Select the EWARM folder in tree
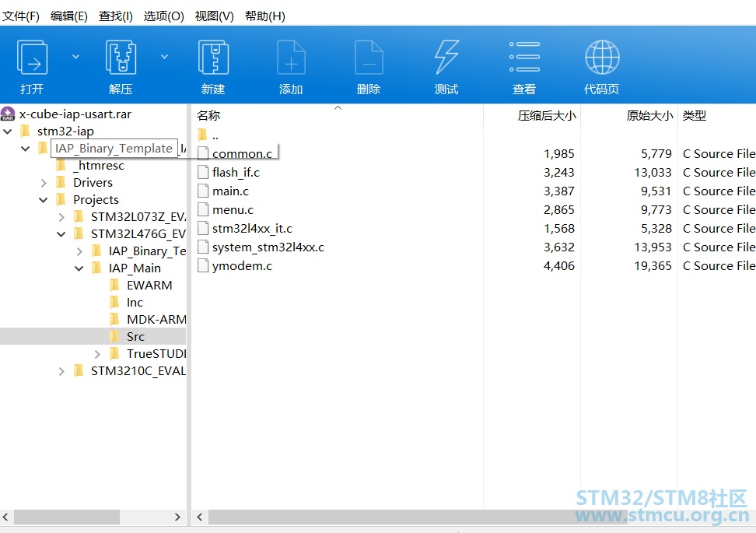 point(149,285)
